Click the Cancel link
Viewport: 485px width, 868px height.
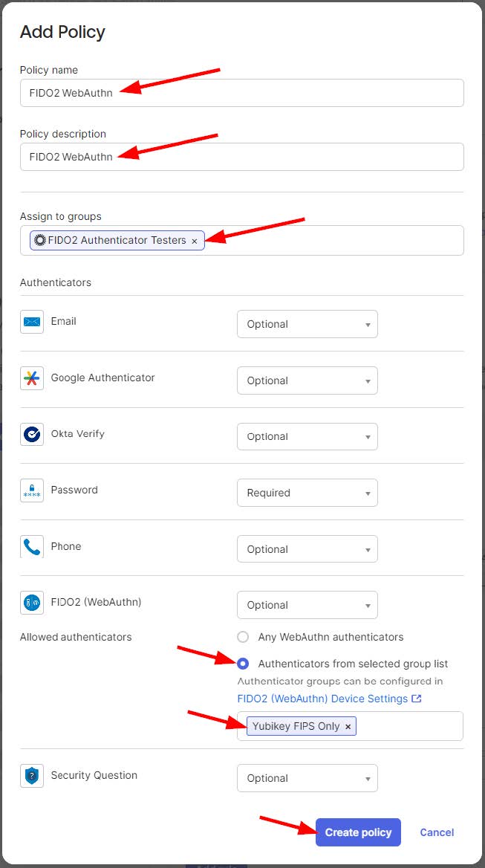click(437, 832)
